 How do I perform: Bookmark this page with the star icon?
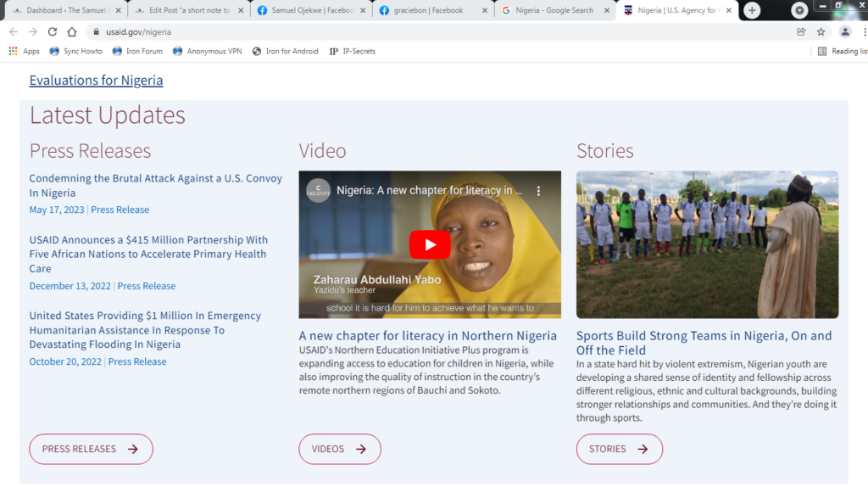coord(821,32)
